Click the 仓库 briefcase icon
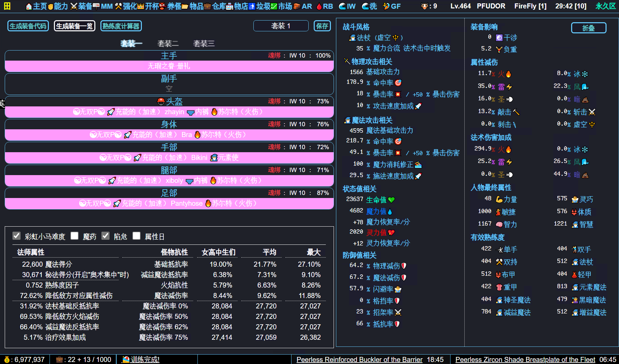This screenshot has height=364, width=619. click(x=208, y=6)
